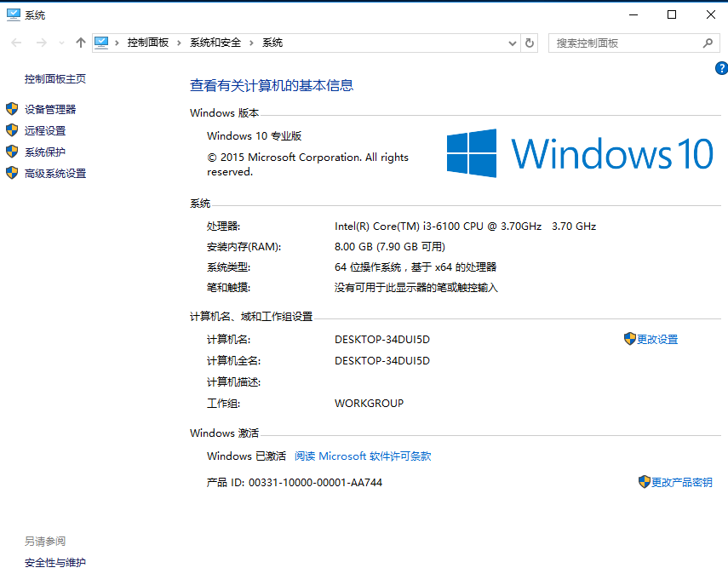Refresh the system page

pos(530,43)
